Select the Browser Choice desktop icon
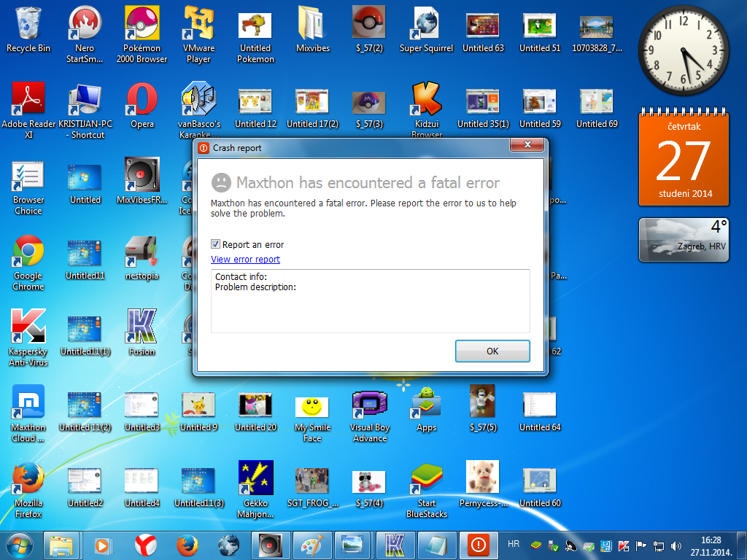 point(28,186)
